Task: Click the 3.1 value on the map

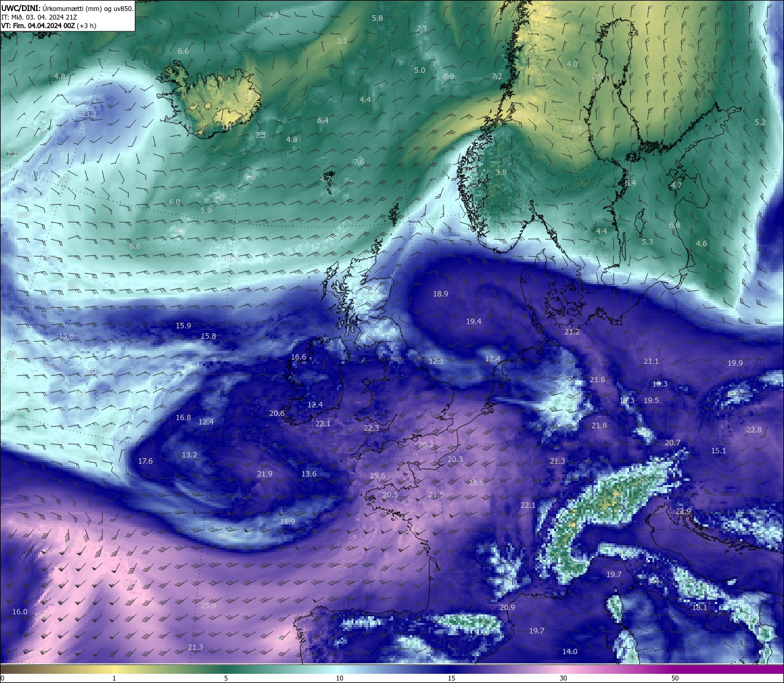Action: click(342, 41)
